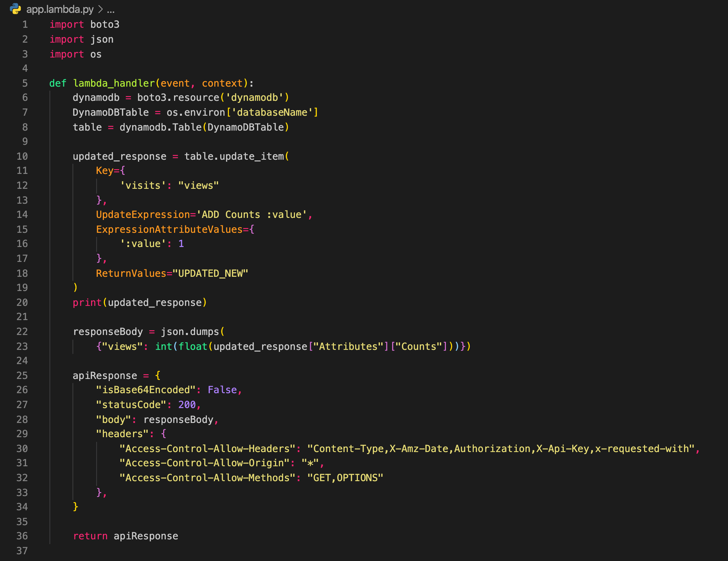Screen dimensions: 728x561
Task: Click the number 1 after ':value'
Action: tap(181, 244)
